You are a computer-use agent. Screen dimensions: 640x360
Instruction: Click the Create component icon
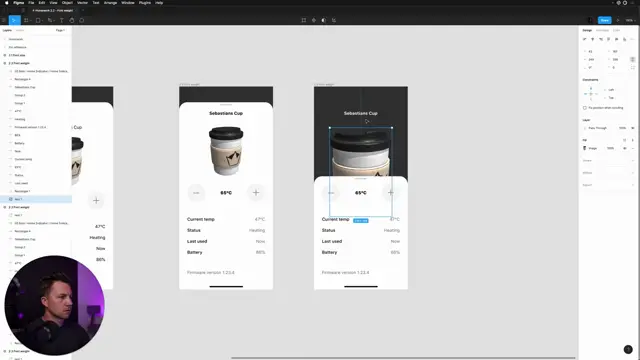click(313, 20)
